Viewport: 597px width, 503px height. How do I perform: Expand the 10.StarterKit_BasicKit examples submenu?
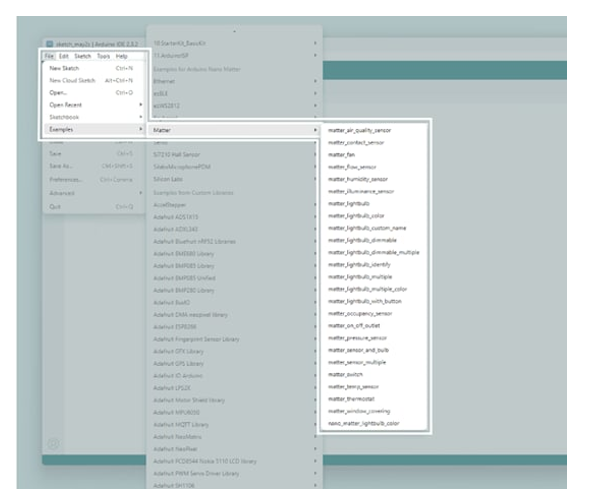[x=234, y=43]
